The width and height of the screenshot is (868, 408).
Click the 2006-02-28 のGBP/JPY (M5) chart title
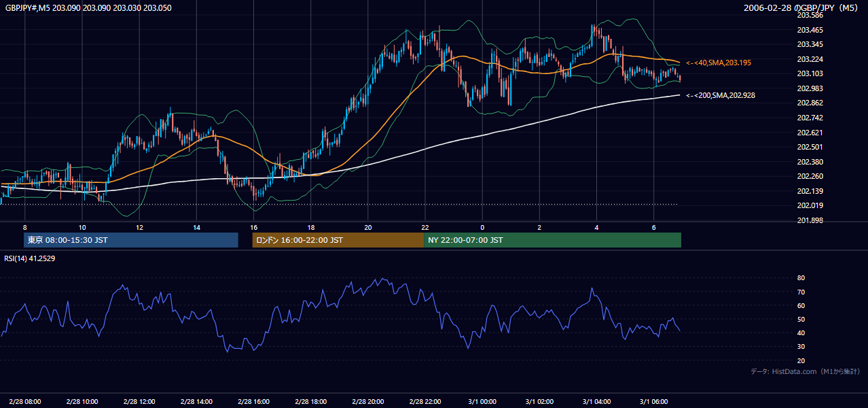[802, 7]
